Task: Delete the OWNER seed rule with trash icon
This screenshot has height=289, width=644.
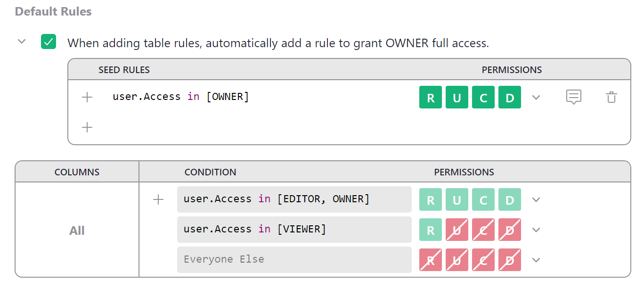Action: click(611, 97)
